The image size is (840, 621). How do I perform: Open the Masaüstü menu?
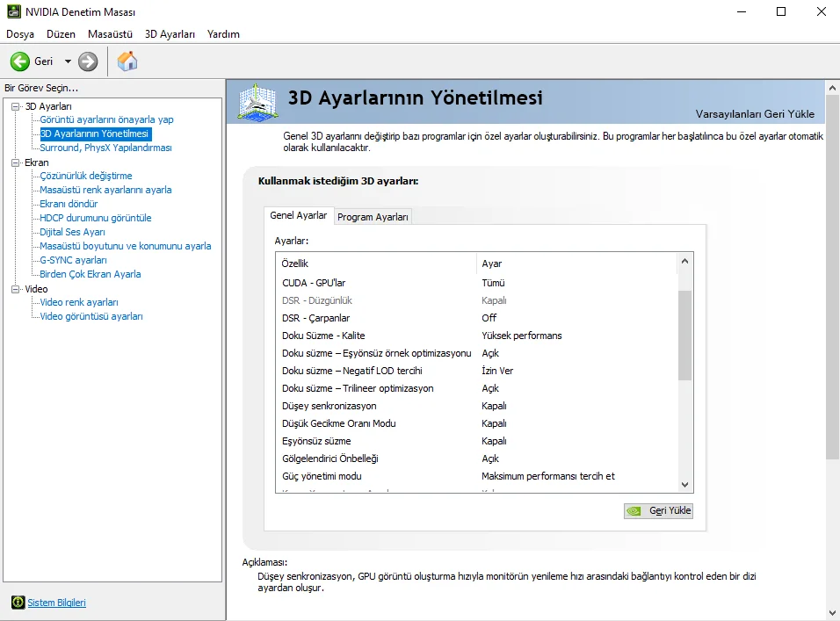(110, 34)
